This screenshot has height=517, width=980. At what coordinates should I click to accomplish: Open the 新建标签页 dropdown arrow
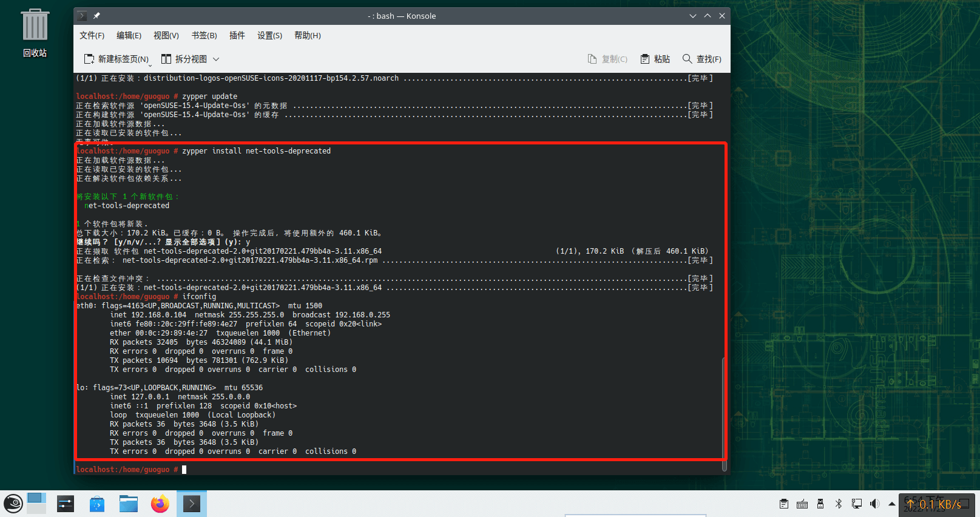pos(150,64)
